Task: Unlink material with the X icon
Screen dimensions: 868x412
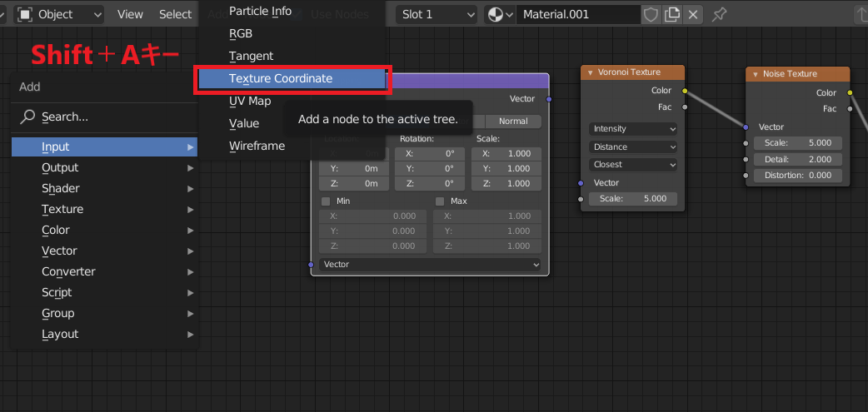Action: tap(692, 14)
